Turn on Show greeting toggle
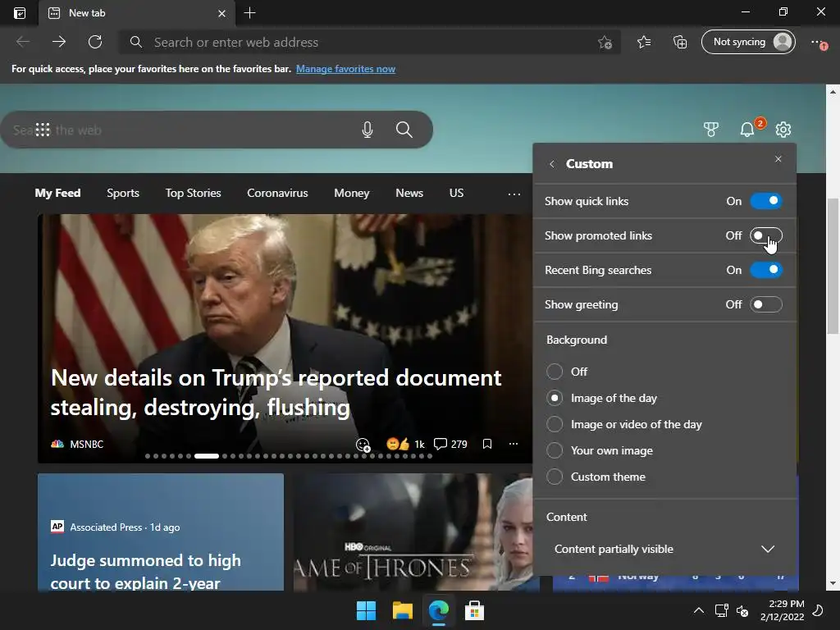This screenshot has height=630, width=840. (x=766, y=304)
